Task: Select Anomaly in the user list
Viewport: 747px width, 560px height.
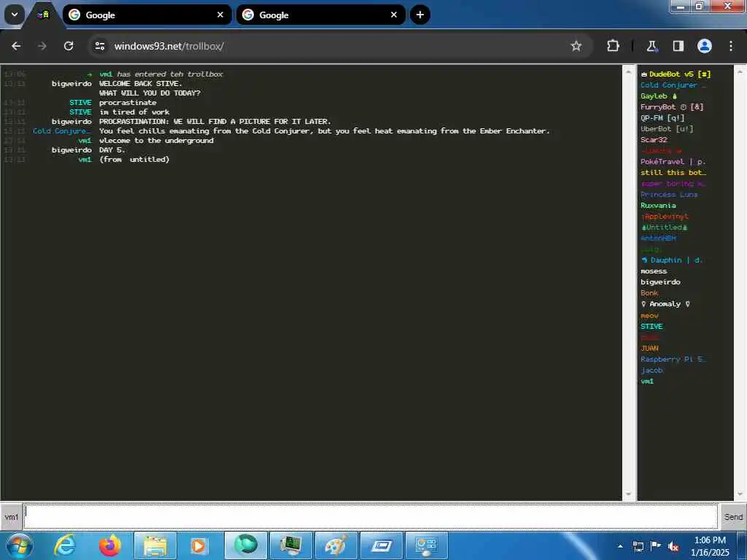Action: (665, 304)
